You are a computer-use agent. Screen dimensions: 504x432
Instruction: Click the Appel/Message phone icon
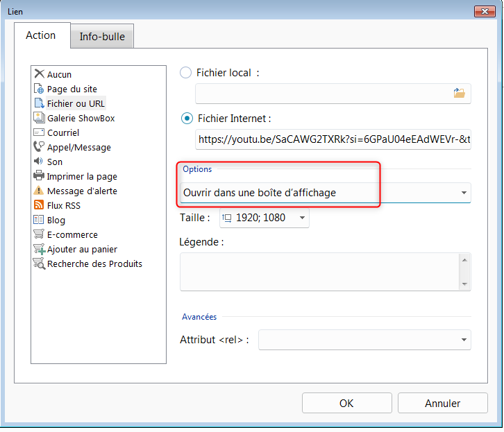coord(39,147)
